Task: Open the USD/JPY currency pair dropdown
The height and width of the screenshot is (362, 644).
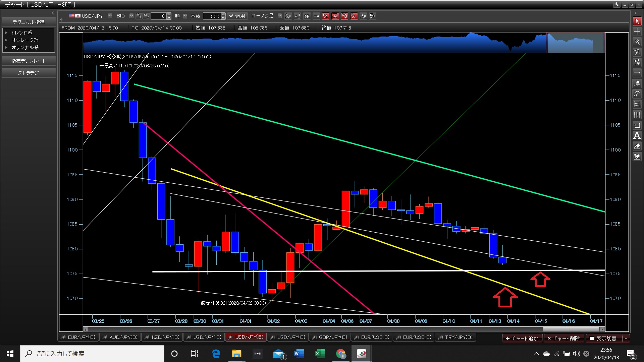Action: point(110,16)
